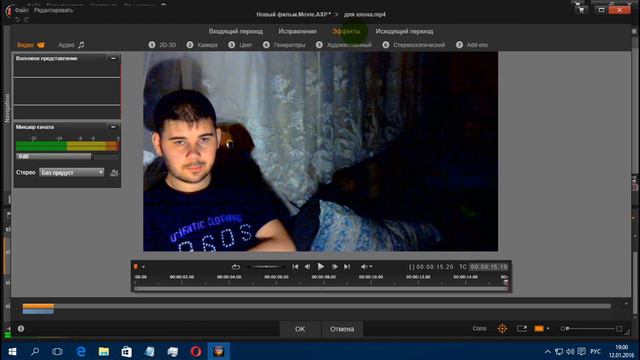The image size is (640, 360).
Task: Step one frame forward
Action: coord(334,267)
